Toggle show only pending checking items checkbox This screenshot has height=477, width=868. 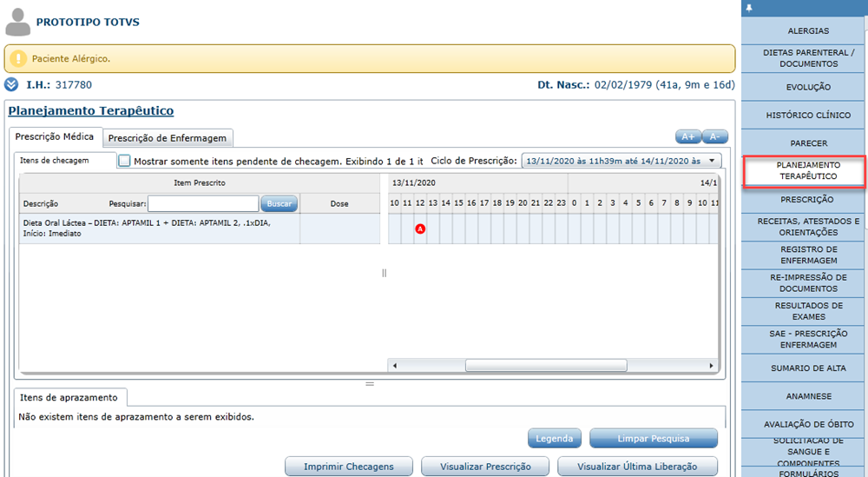124,161
